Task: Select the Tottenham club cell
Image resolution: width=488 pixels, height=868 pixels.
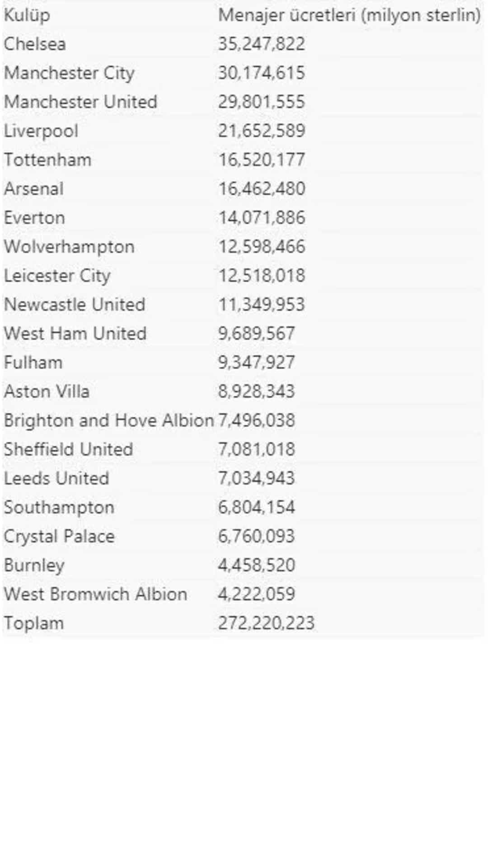Action: (47, 160)
